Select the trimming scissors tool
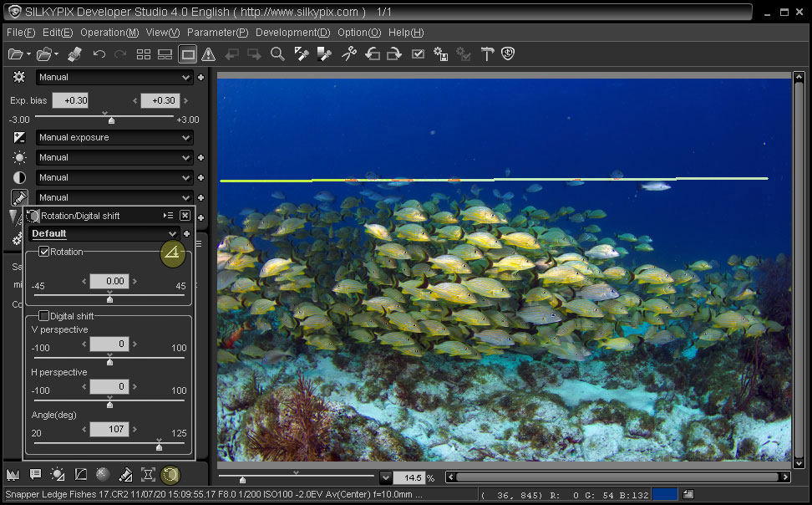Screen dimensions: 812x505 349,54
